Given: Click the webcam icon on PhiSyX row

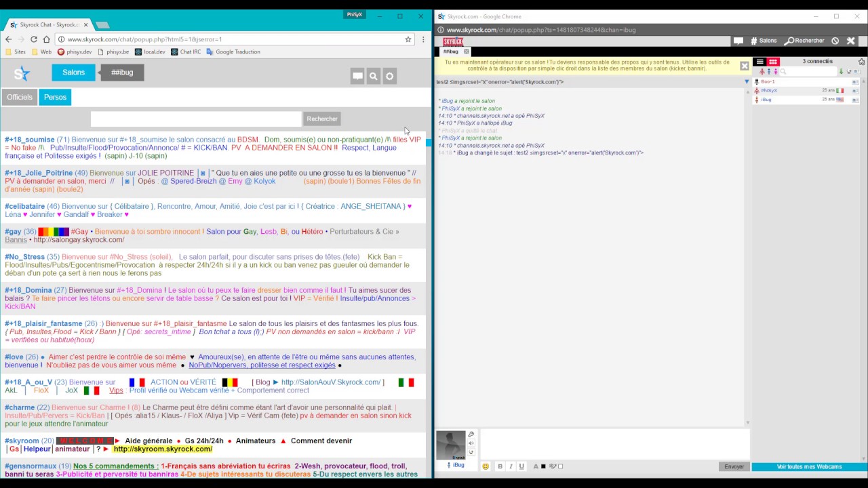Looking at the screenshot, I should pyautogui.click(x=855, y=91).
